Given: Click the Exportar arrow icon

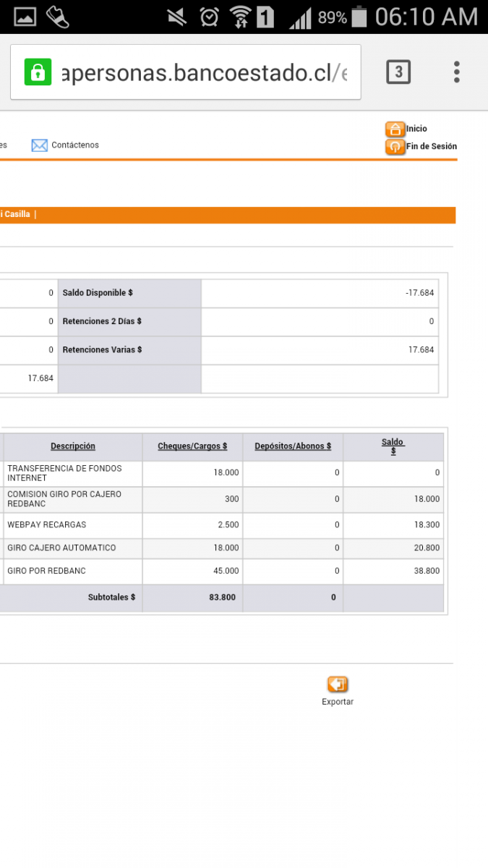Looking at the screenshot, I should (x=338, y=684).
